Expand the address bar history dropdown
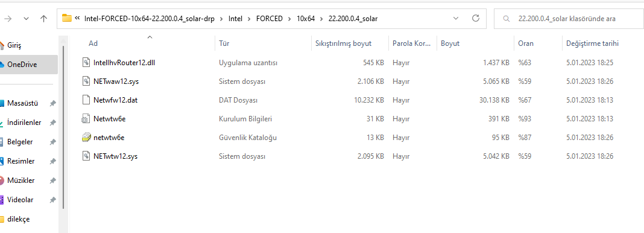 pos(456,19)
